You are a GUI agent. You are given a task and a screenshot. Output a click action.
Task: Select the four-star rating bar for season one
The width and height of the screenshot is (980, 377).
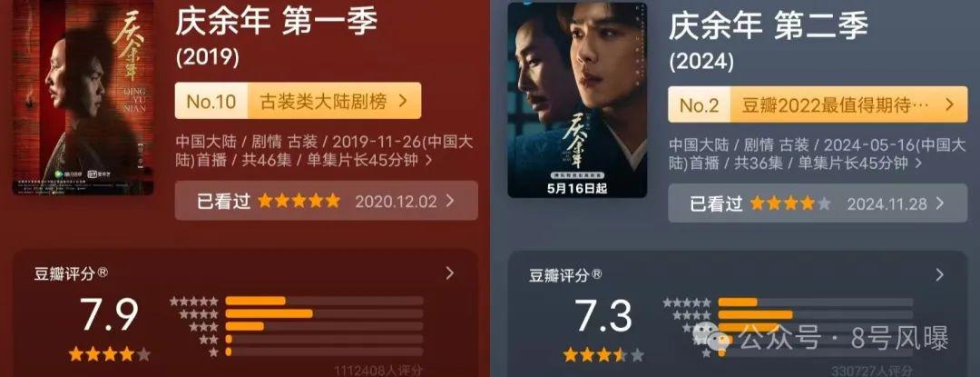click(324, 313)
